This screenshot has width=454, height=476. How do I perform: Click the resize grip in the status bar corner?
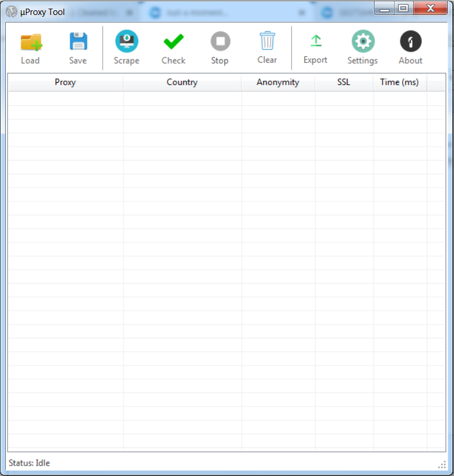tap(442, 464)
